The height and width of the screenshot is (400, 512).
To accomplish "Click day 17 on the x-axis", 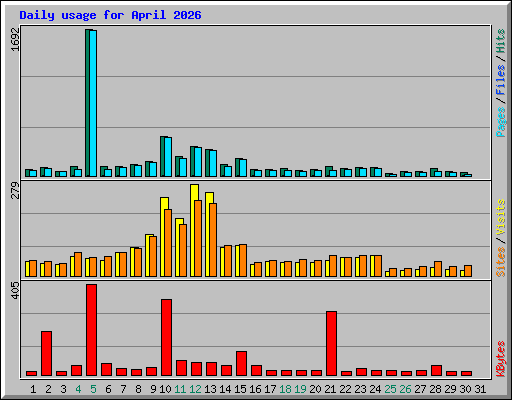I will point(270,389).
